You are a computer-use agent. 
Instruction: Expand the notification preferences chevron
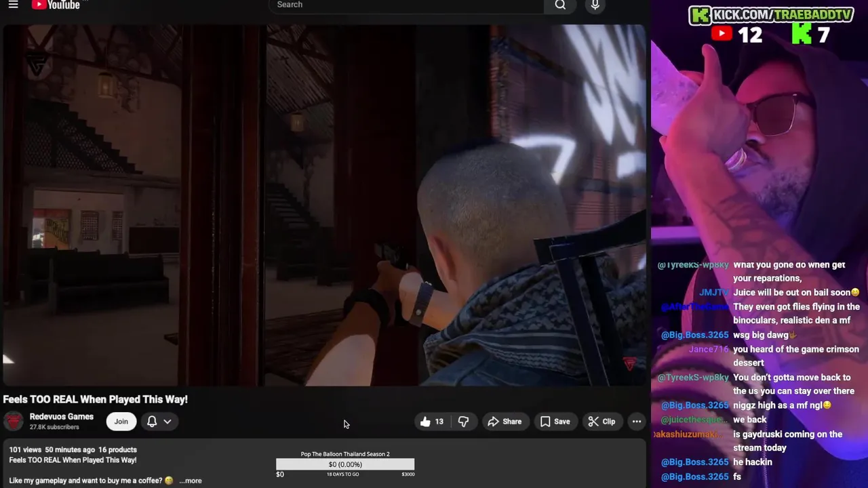[167, 422]
